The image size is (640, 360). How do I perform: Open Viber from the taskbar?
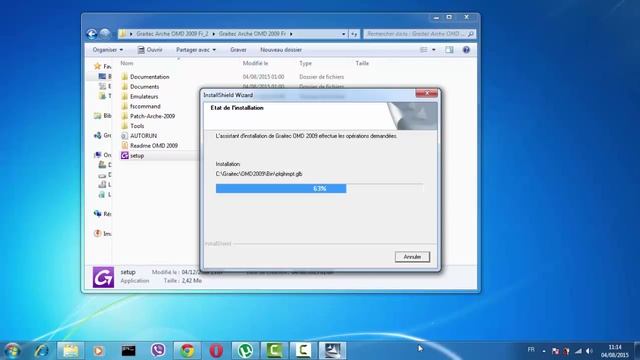[158, 351]
